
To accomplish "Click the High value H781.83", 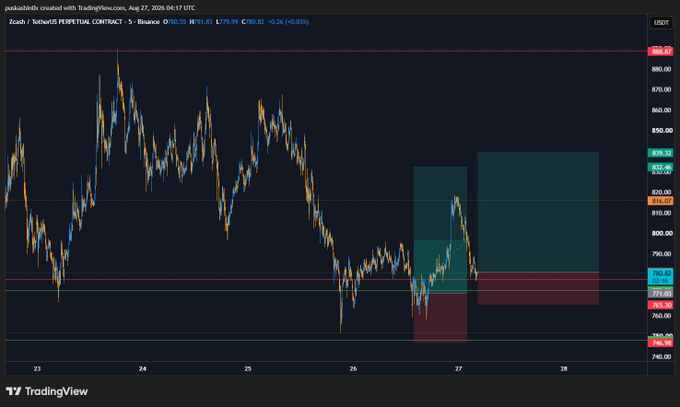I will point(201,22).
